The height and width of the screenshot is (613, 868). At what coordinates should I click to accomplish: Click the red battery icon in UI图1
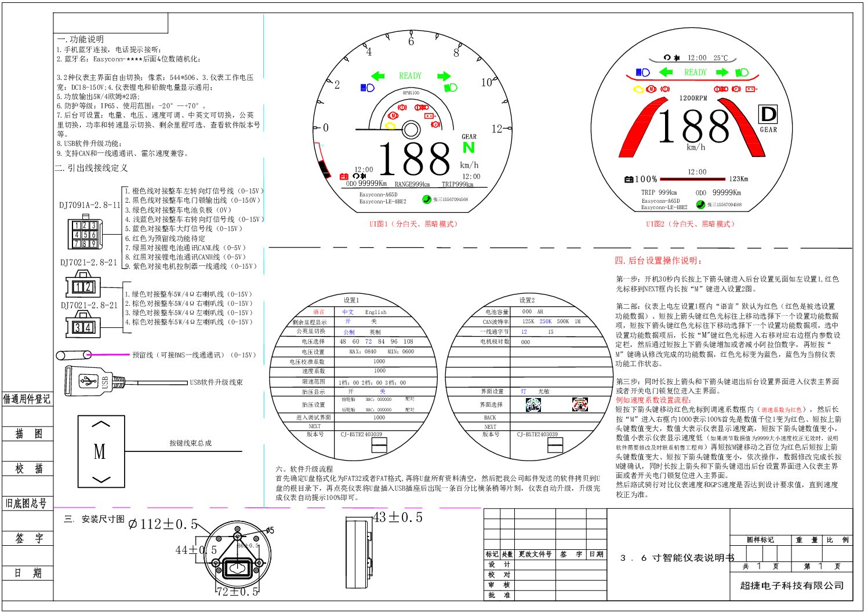(344, 176)
